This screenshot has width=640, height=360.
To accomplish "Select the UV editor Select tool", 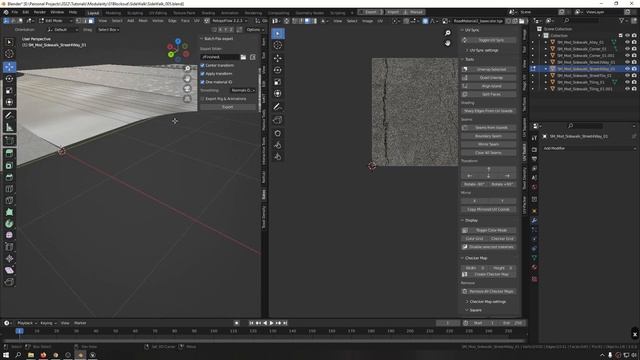I will pyautogui.click(x=278, y=33).
